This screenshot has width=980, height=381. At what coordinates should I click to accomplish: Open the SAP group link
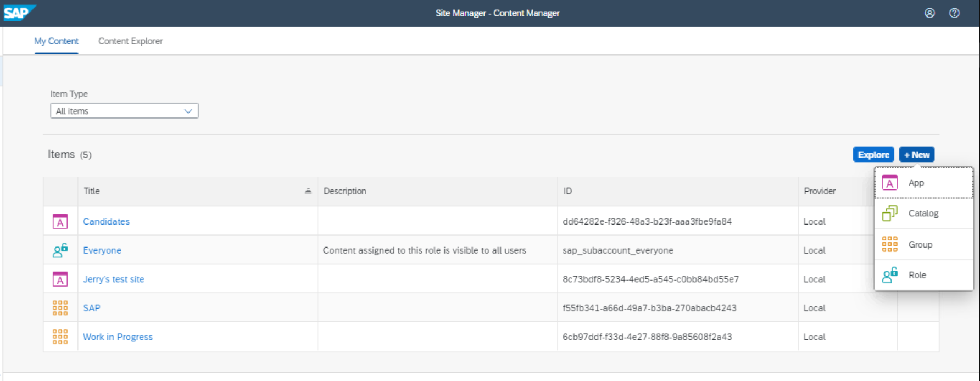92,308
